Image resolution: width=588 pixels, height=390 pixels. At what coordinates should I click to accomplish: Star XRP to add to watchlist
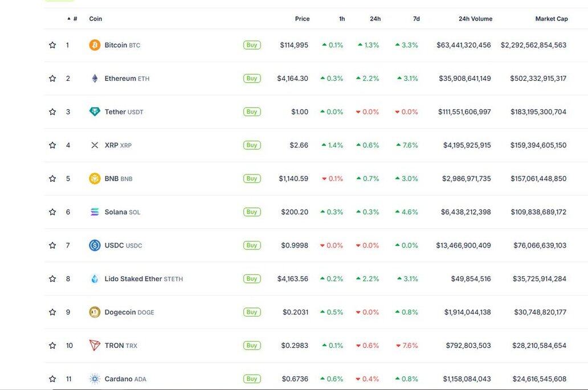[52, 145]
